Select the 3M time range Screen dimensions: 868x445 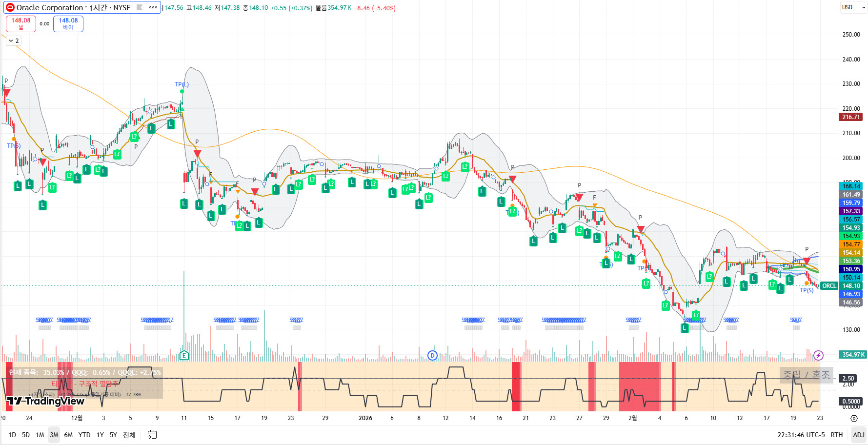(x=54, y=435)
